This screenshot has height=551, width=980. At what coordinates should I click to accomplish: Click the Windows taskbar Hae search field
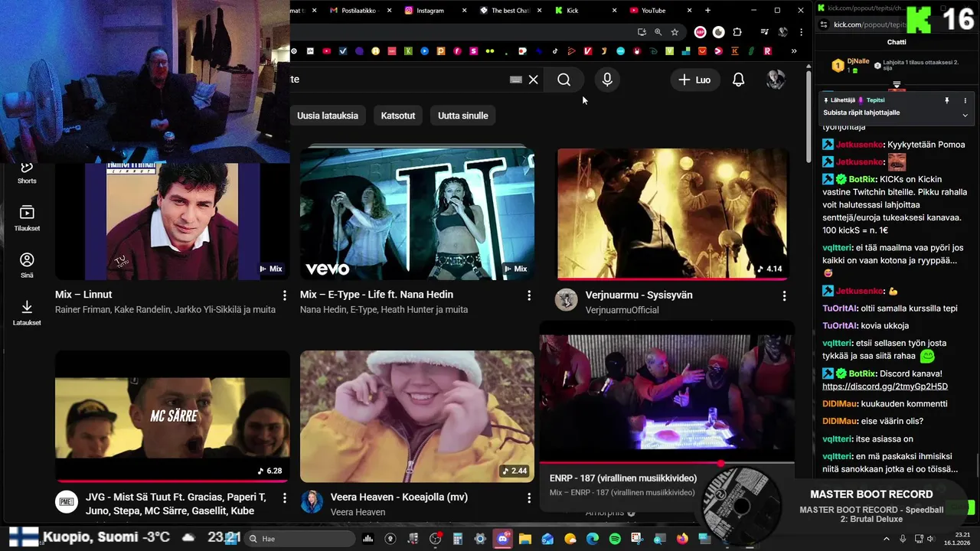[300, 539]
